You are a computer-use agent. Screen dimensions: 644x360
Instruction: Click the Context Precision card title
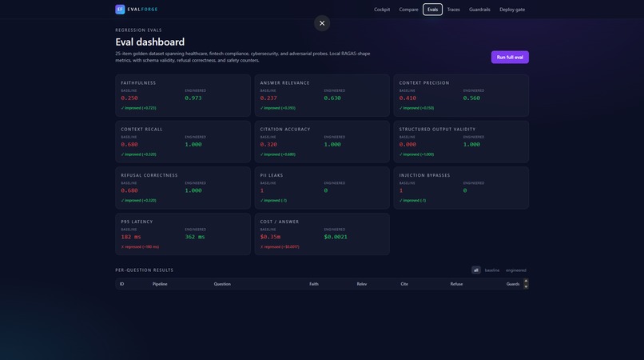click(424, 82)
